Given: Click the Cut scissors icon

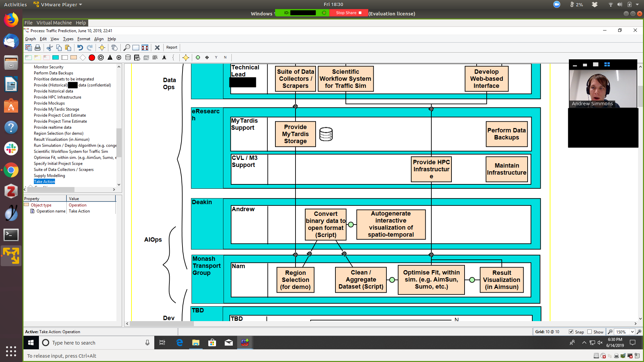Looking at the screenshot, I should pyautogui.click(x=50, y=48).
